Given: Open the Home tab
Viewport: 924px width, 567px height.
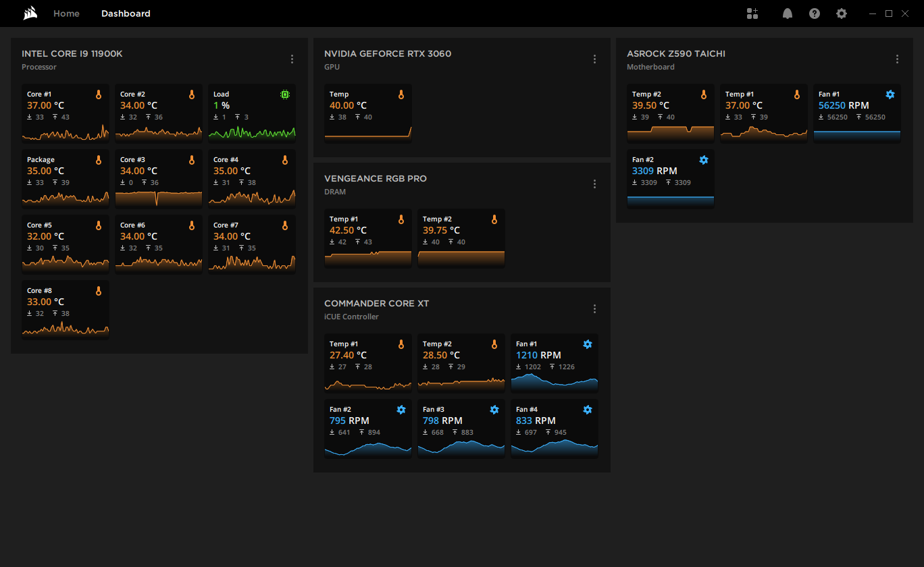Looking at the screenshot, I should [66, 13].
